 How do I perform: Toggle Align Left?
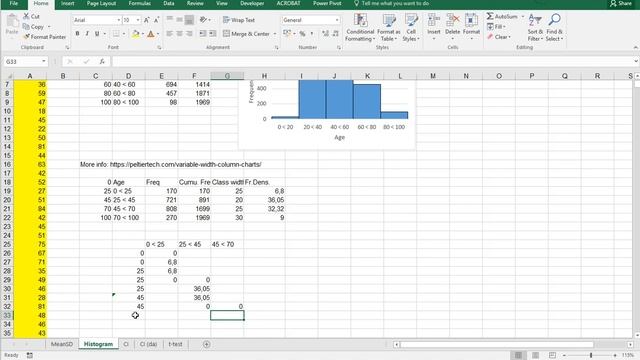click(169, 33)
